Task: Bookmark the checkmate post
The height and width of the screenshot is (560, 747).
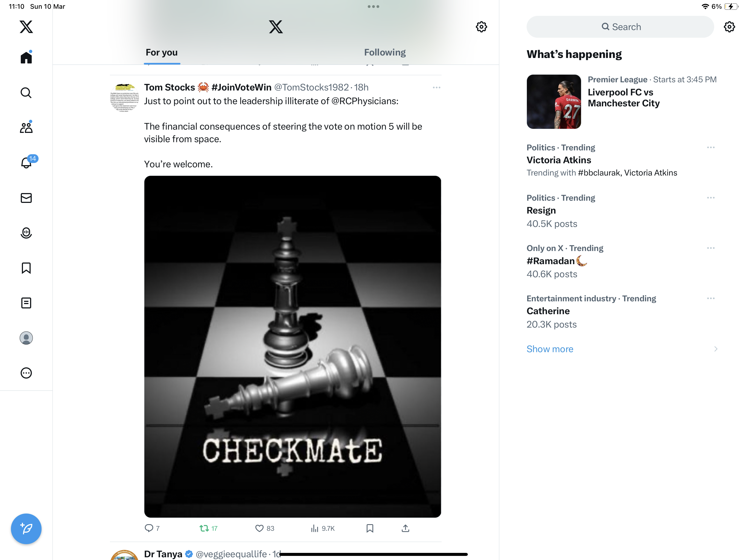Action: point(370,528)
